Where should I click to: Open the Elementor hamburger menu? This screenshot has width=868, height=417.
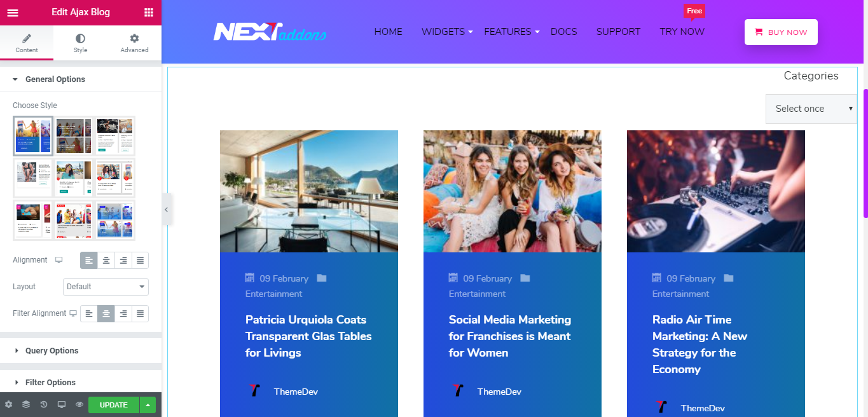[x=13, y=12]
